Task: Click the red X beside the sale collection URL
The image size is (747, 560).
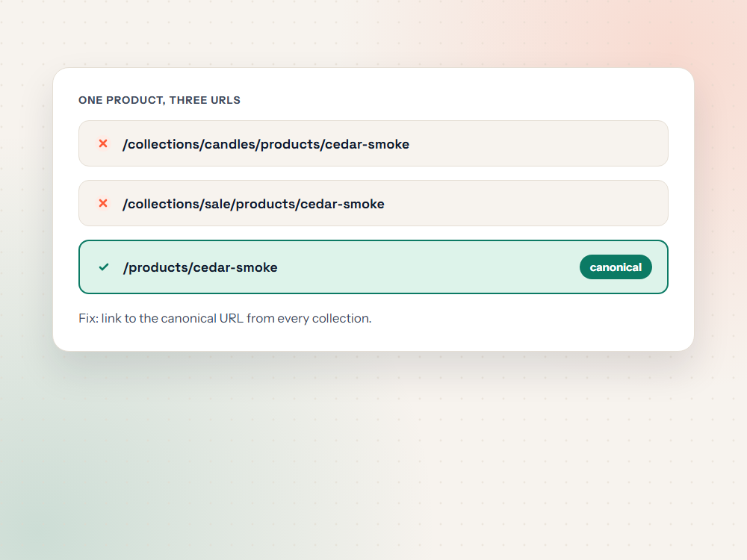Action: (103, 203)
